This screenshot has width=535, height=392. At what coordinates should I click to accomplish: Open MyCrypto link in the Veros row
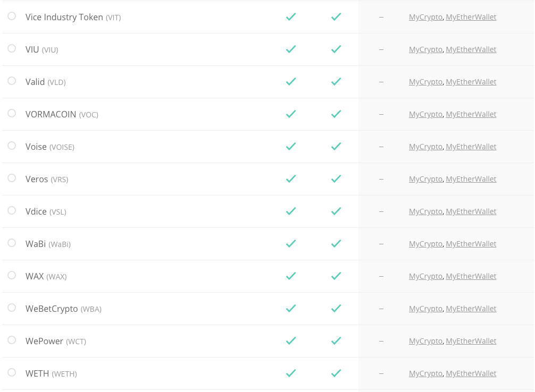coord(425,179)
